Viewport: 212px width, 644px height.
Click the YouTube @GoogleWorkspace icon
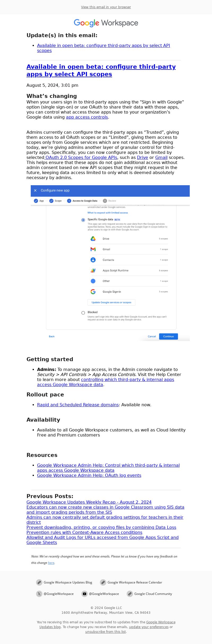pos(85,594)
